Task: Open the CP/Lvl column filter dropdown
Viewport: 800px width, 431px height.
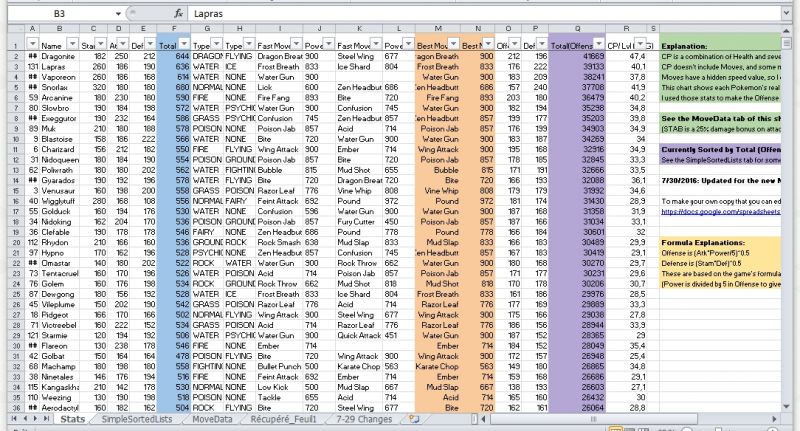Action: point(639,46)
